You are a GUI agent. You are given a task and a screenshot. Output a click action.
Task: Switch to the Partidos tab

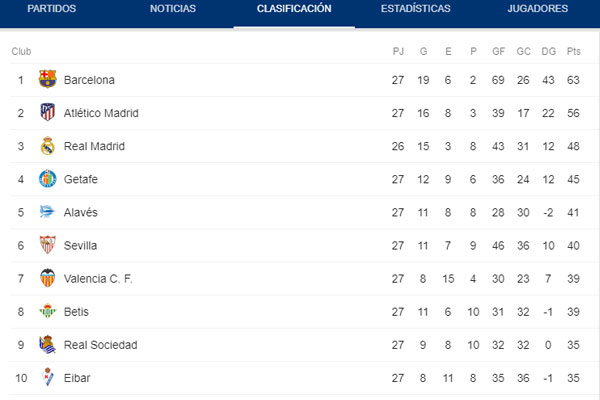coord(50,9)
